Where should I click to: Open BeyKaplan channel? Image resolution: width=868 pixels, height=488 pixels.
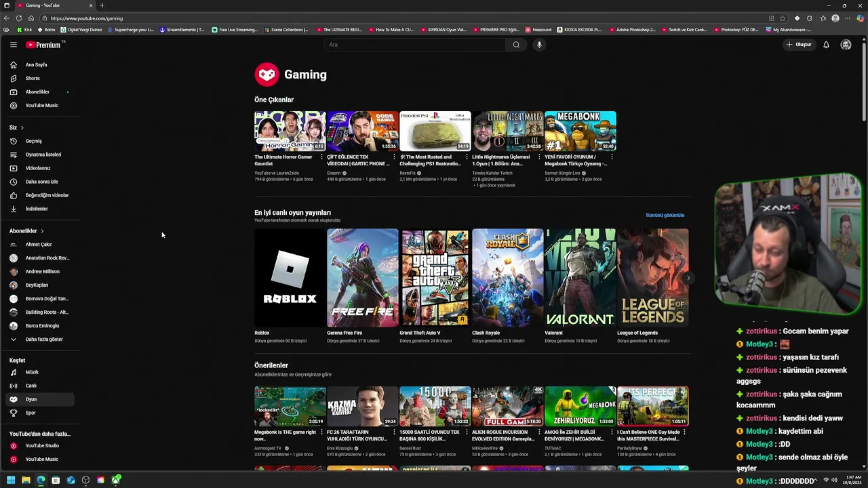pyautogui.click(x=39, y=285)
